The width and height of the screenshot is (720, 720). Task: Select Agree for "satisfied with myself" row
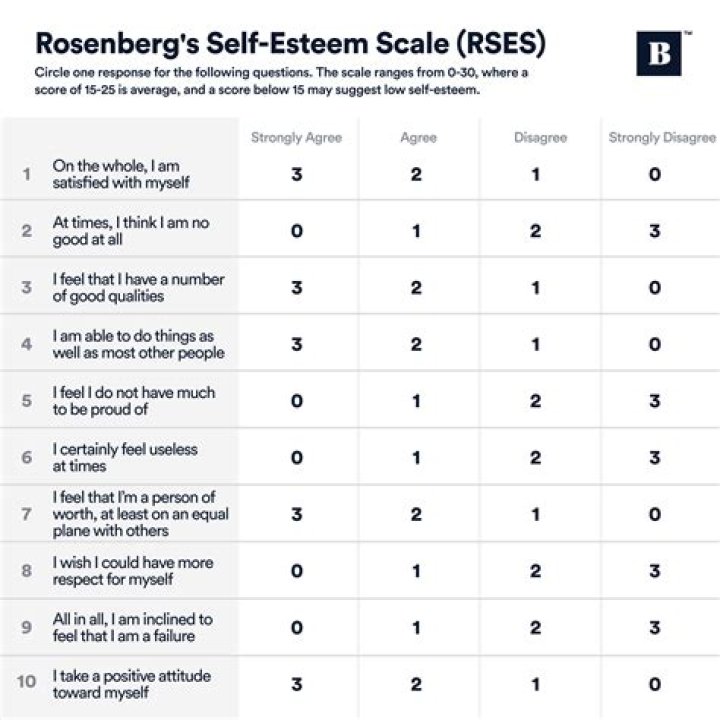pyautogui.click(x=415, y=174)
